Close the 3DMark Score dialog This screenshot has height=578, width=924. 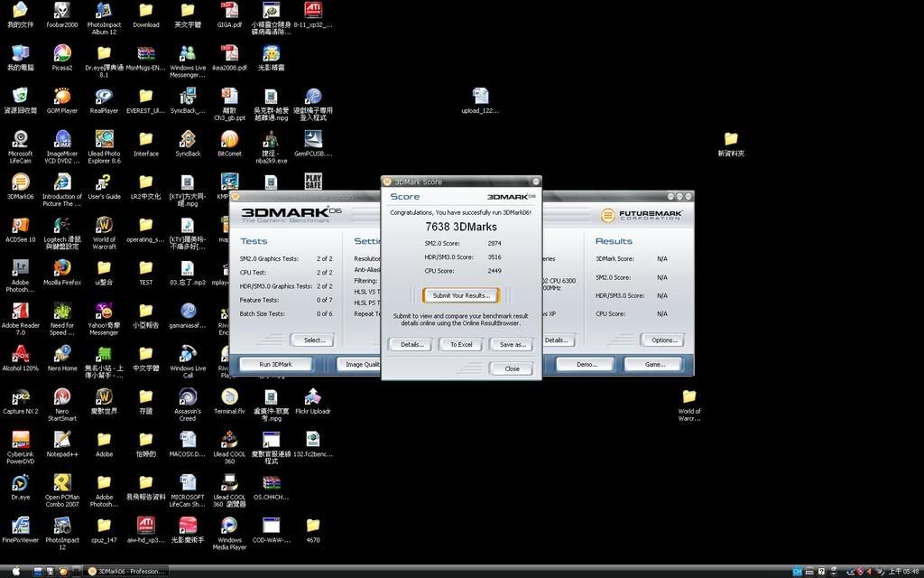[x=511, y=368]
